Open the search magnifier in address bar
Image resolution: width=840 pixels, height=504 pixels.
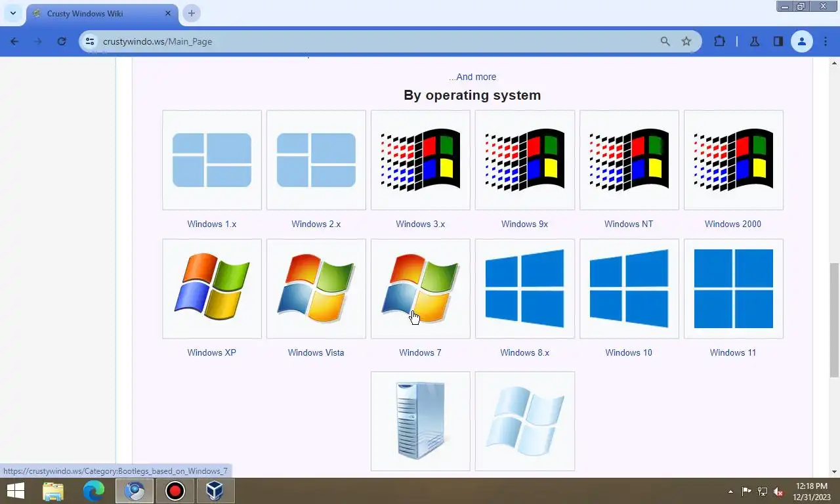pyautogui.click(x=665, y=41)
